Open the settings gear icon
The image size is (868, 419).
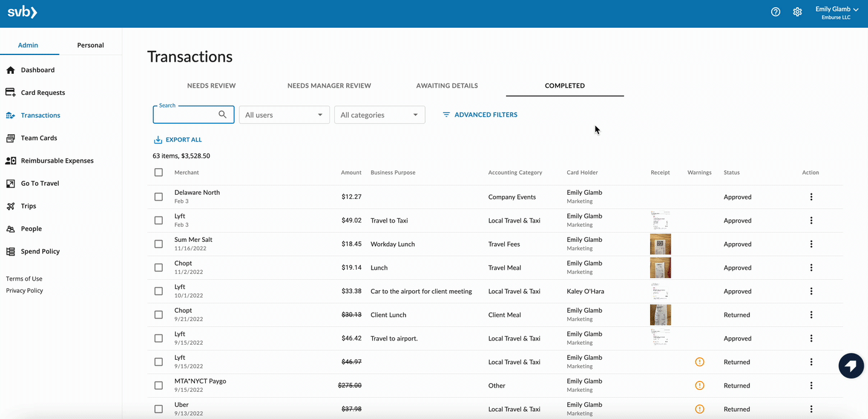point(797,12)
